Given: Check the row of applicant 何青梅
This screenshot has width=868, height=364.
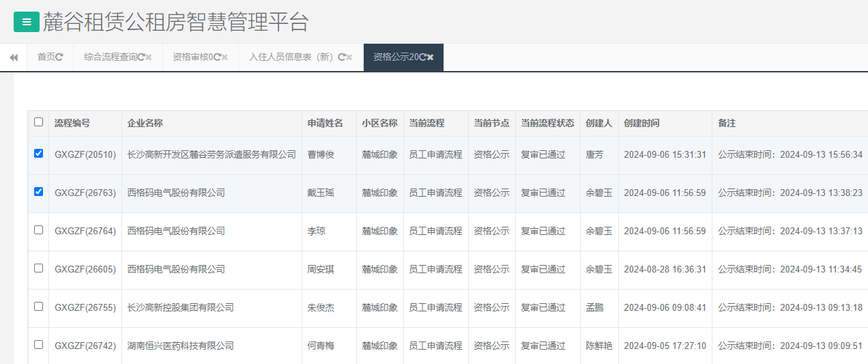Looking at the screenshot, I should tap(38, 345).
